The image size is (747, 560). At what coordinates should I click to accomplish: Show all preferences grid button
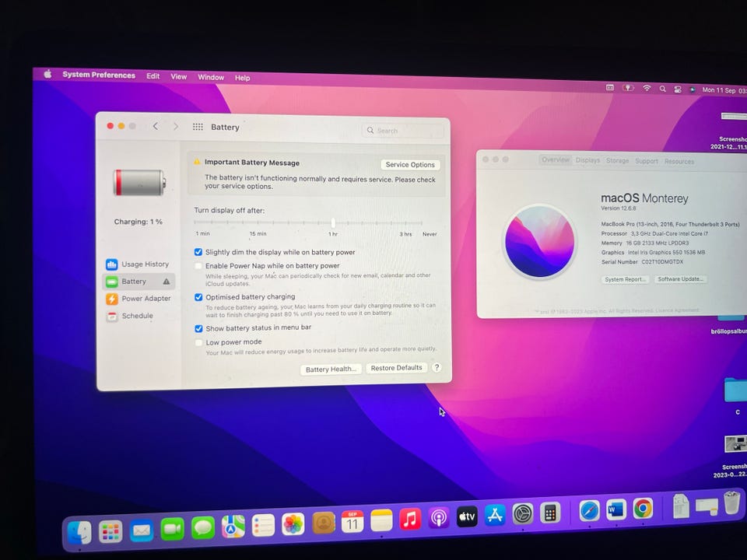tap(198, 127)
